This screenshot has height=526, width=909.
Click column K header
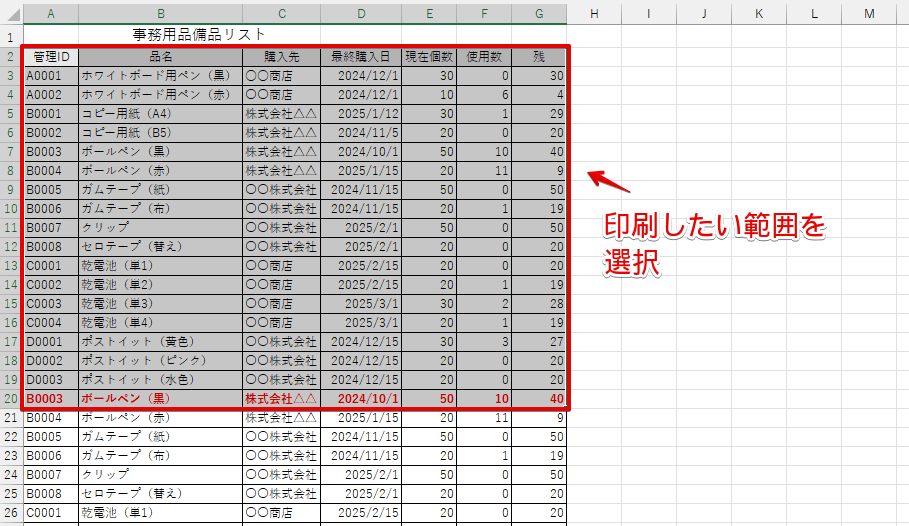759,13
